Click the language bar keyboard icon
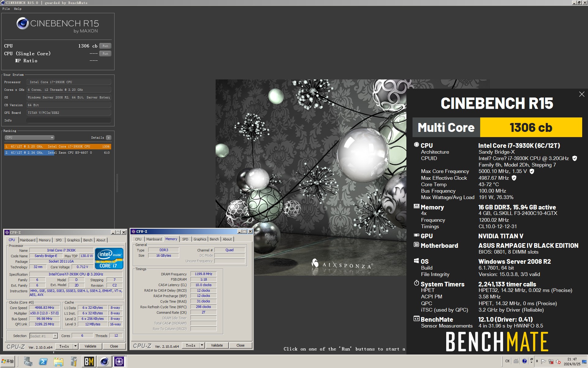This screenshot has height=368, width=588. coord(516,361)
